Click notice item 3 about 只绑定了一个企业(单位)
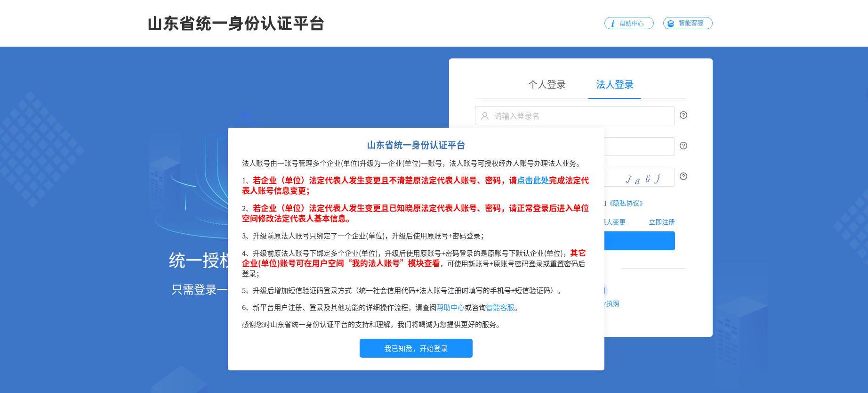The image size is (868, 393). point(363,236)
